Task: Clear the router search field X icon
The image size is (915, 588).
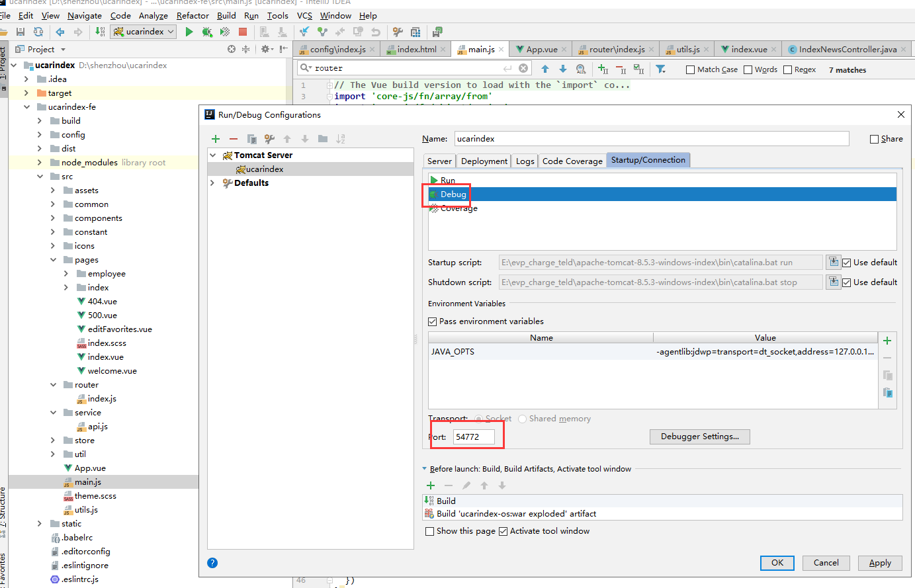Action: tap(523, 68)
